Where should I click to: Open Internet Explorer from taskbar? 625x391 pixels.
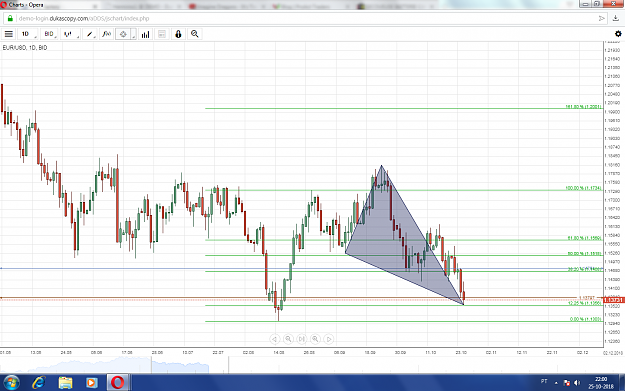(39, 383)
